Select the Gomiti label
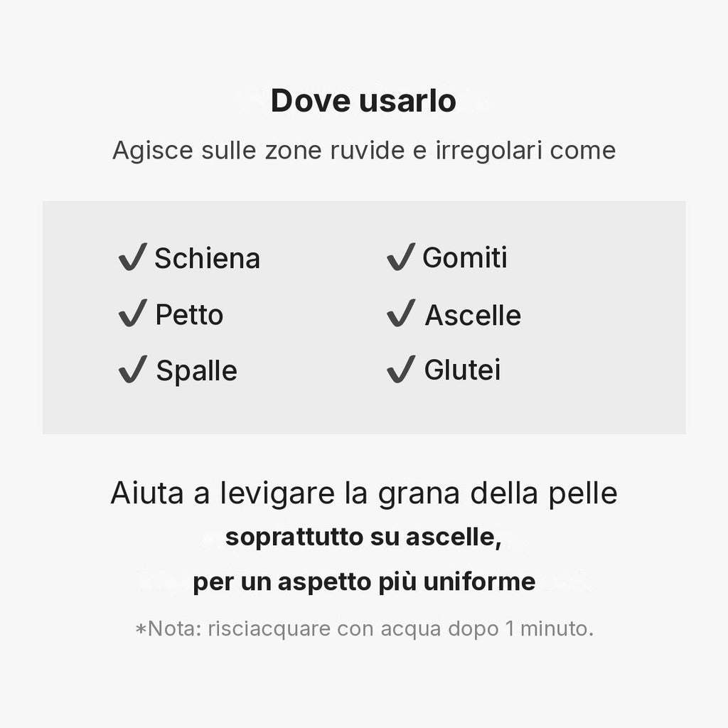This screenshot has width=728, height=728. click(465, 257)
